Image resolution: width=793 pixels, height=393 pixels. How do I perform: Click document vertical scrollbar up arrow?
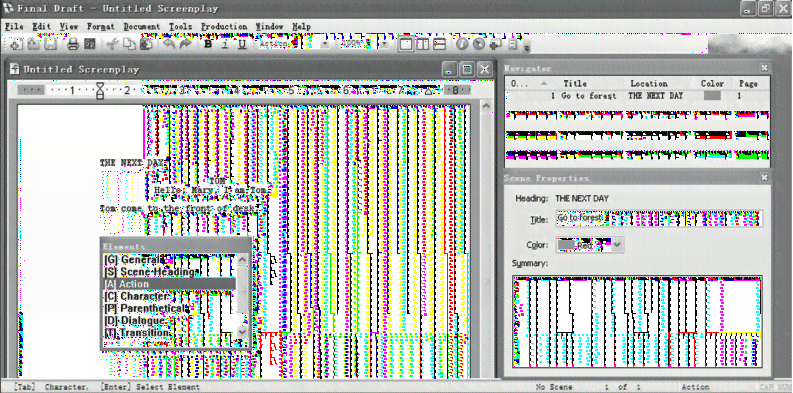coord(486,105)
